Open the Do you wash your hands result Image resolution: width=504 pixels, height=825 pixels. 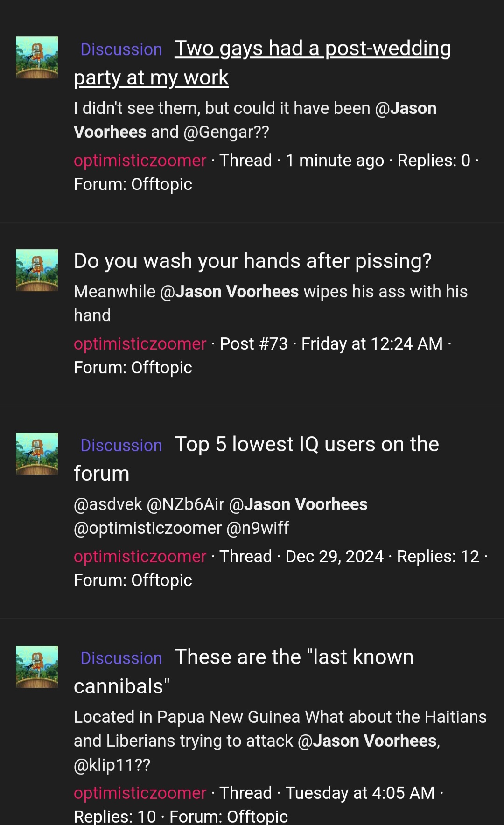point(252,261)
